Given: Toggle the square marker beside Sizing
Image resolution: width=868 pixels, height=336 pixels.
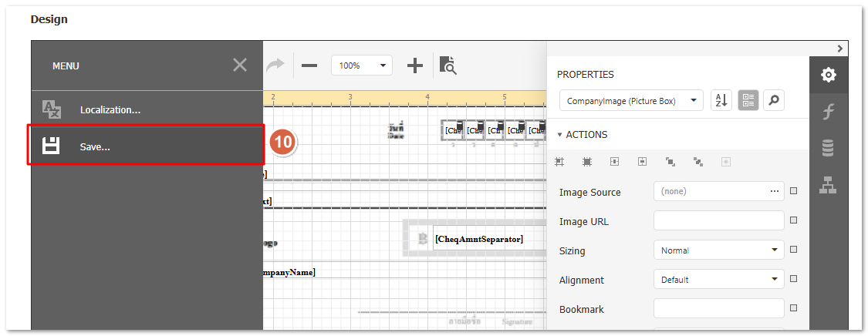Looking at the screenshot, I should click(x=793, y=250).
